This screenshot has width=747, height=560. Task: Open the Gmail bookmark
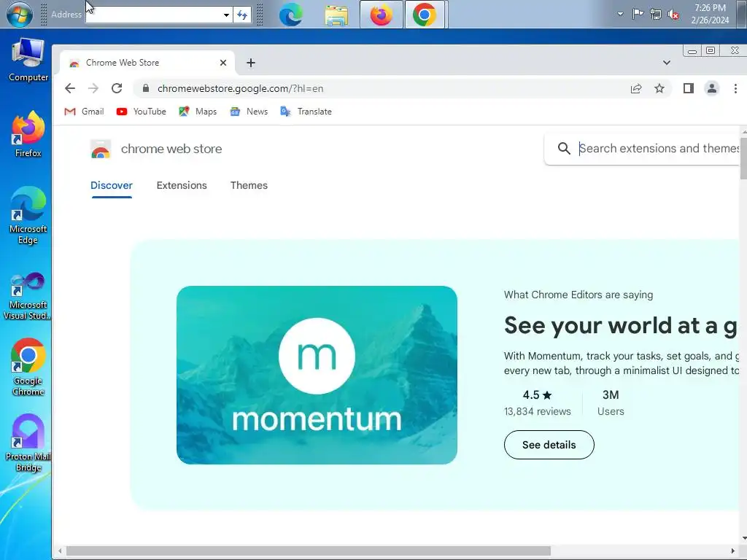point(85,112)
